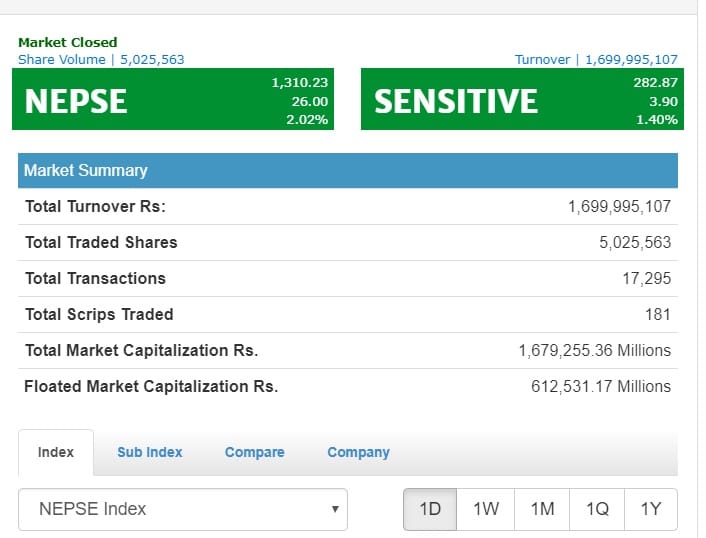Click the Total Market Capitalization row
This screenshot has height=538, width=706.
(x=348, y=350)
